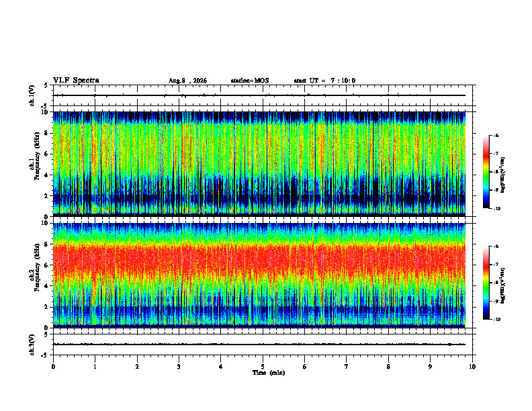This screenshot has height=411, width=532.
Task: Click the "3" tick on the time axis
Action: (x=179, y=367)
